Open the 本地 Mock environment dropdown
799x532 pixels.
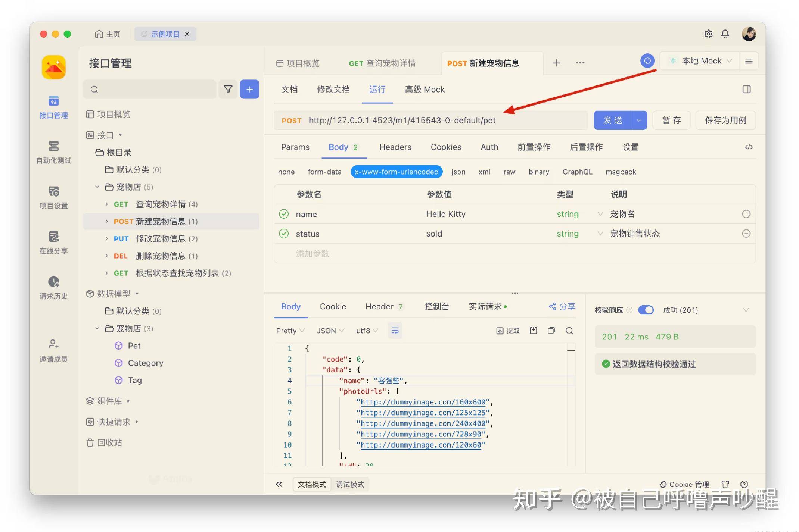pyautogui.click(x=700, y=61)
